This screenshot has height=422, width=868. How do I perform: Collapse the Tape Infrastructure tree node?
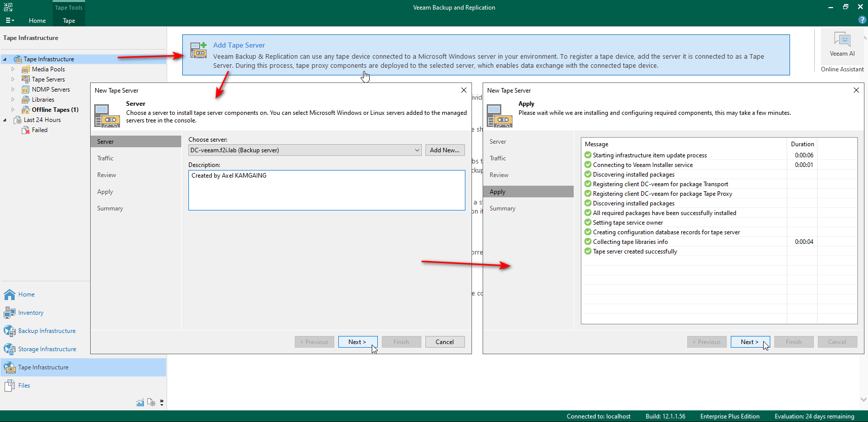coord(5,59)
